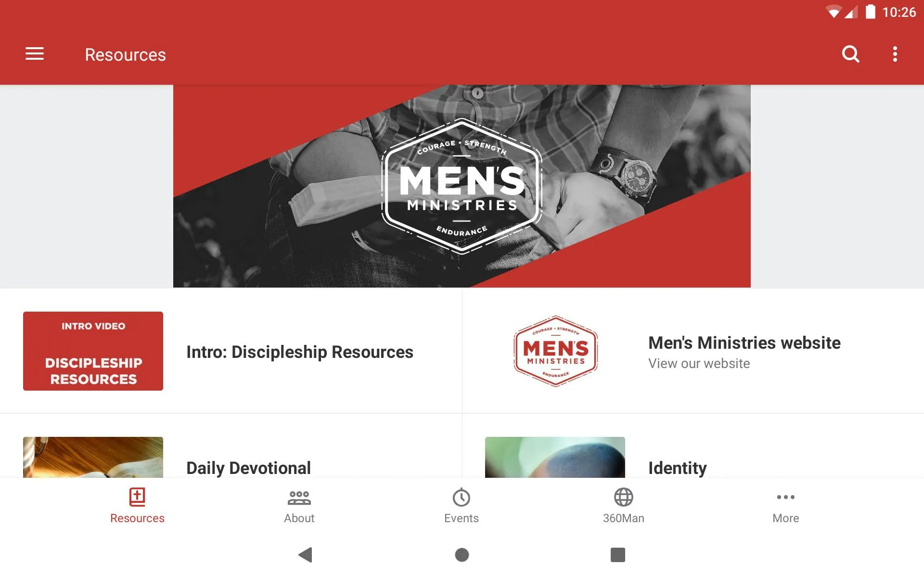Toggle the hamburger navigation menu
924x578 pixels.
pyautogui.click(x=35, y=54)
